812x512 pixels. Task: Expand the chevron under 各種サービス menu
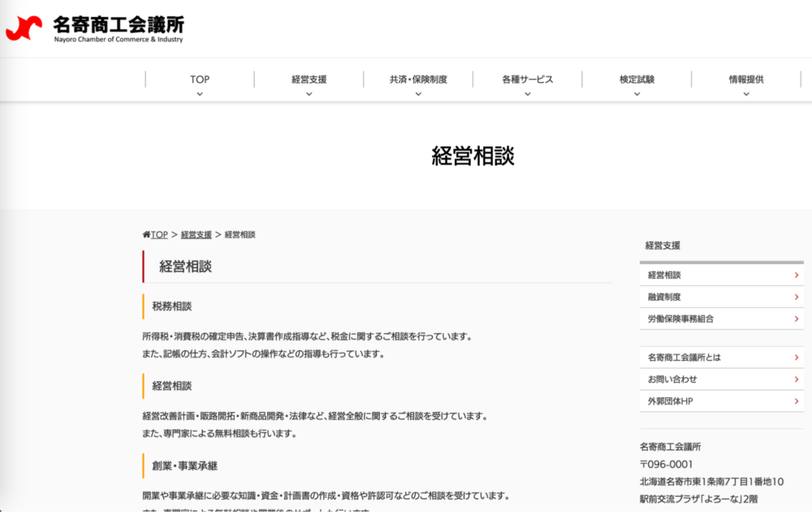pyautogui.click(x=528, y=93)
